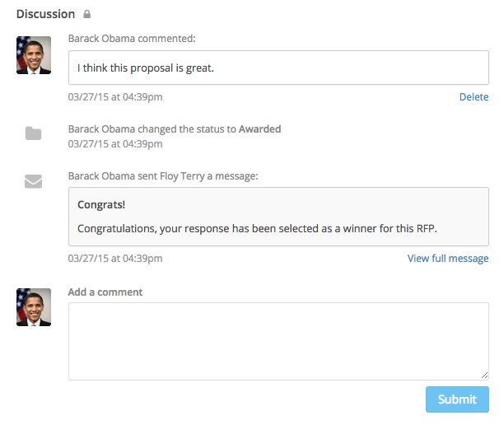The width and height of the screenshot is (504, 425).
Task: Focus the Add a comment text area
Action: click(x=278, y=342)
